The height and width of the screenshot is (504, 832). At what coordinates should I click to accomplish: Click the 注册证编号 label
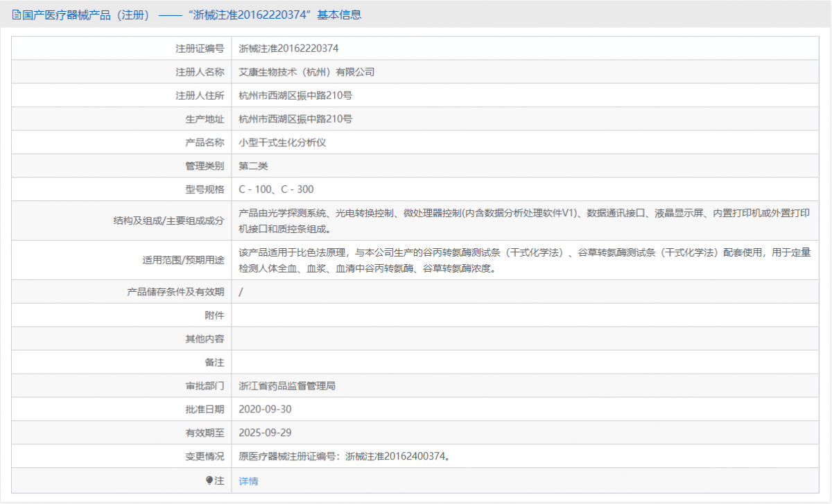[x=200, y=49]
